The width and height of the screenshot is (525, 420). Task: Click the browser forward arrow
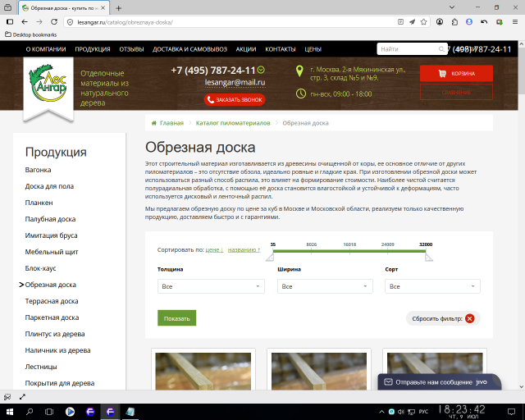click(39, 22)
